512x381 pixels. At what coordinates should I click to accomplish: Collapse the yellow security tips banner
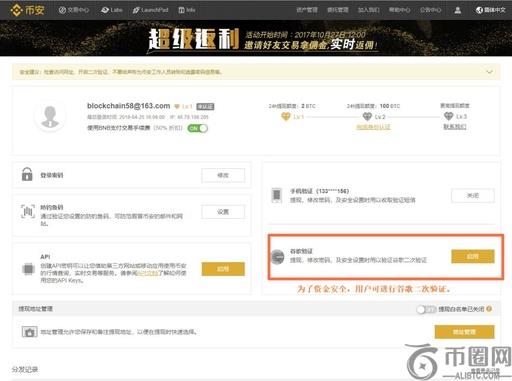tap(489, 72)
